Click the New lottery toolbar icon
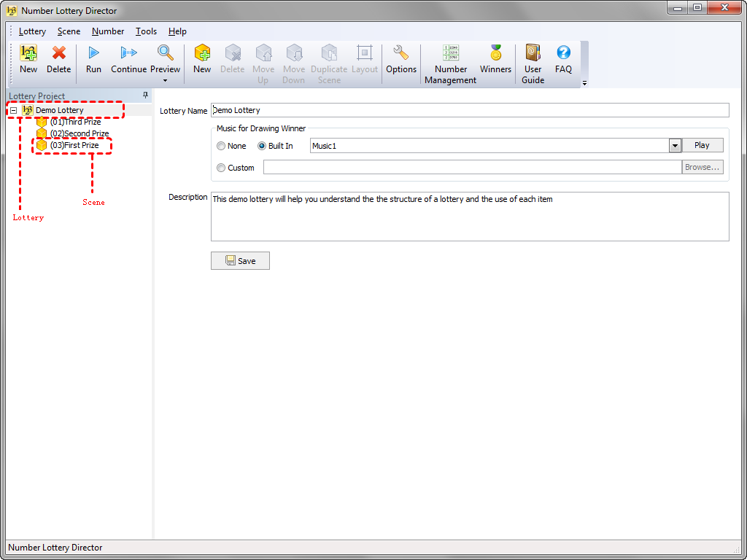The height and width of the screenshot is (560, 747). click(28, 53)
